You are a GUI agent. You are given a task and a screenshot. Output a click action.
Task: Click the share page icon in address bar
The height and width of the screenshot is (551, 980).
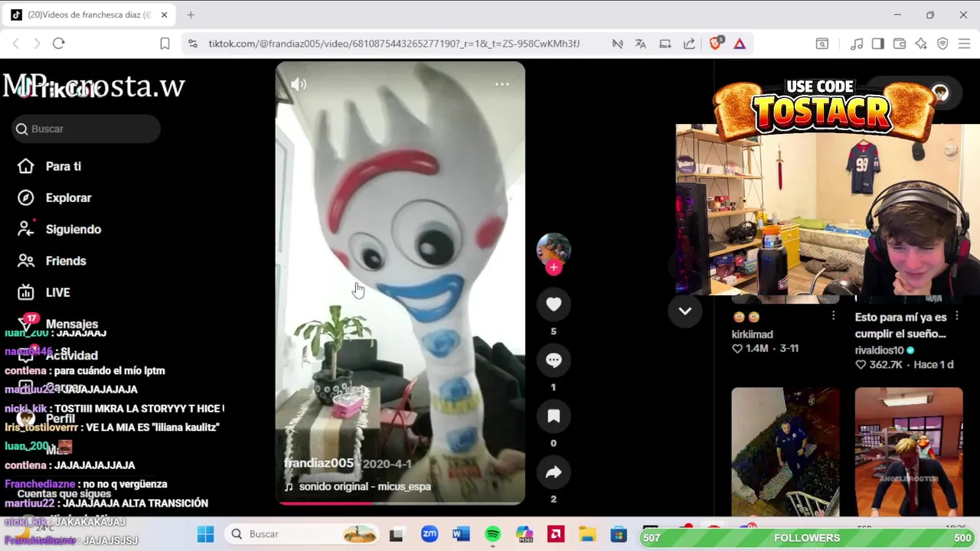[x=689, y=44]
